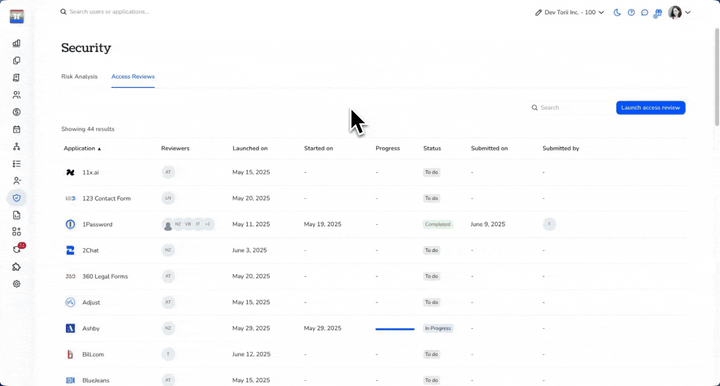Click the NZ reviewer avatar in Ashby row
Screen dimensions: 720x386
(x=168, y=328)
